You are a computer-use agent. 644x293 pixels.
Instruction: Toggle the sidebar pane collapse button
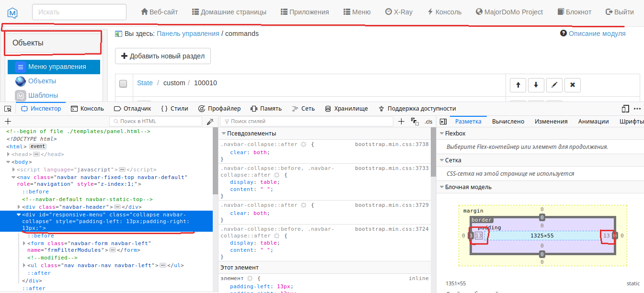pos(443,122)
